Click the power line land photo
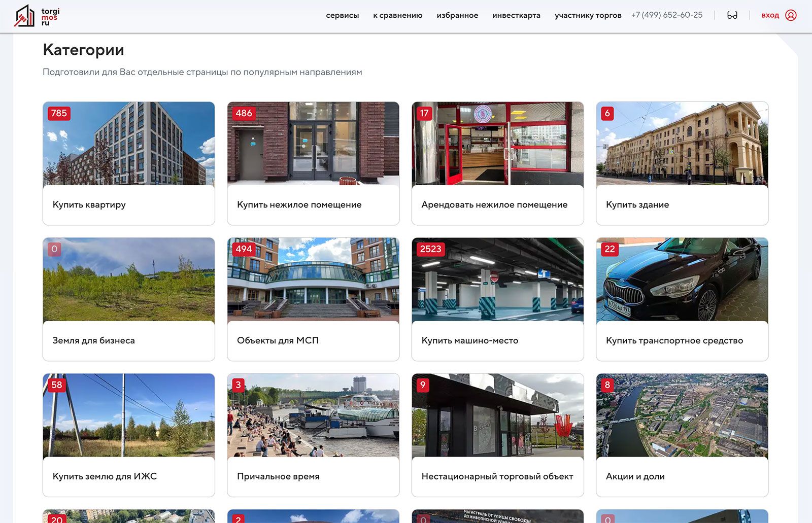This screenshot has width=812, height=523. click(129, 415)
